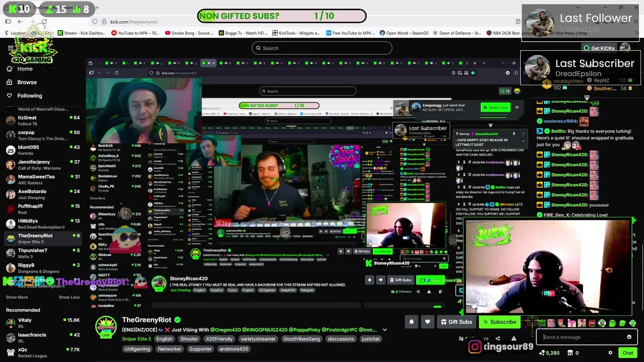Select the andmore420 tag
Viewport: 644px width, 362px height.
pyautogui.click(x=234, y=349)
